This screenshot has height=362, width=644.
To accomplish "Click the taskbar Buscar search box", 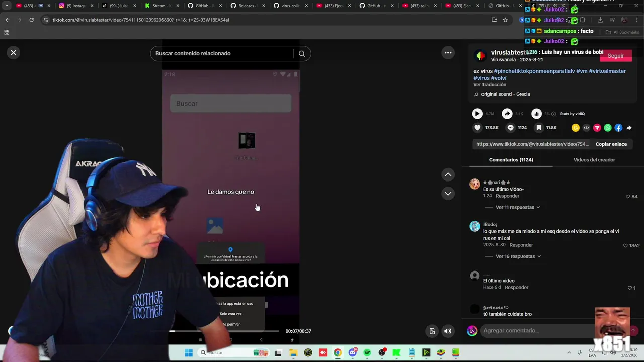I will [x=234, y=353].
